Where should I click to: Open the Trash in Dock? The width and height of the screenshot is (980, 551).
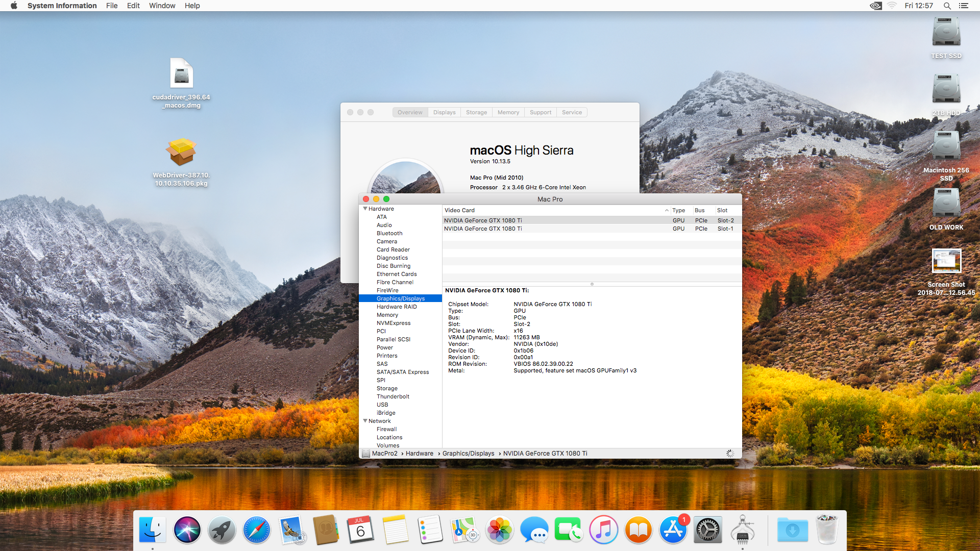coord(827,530)
